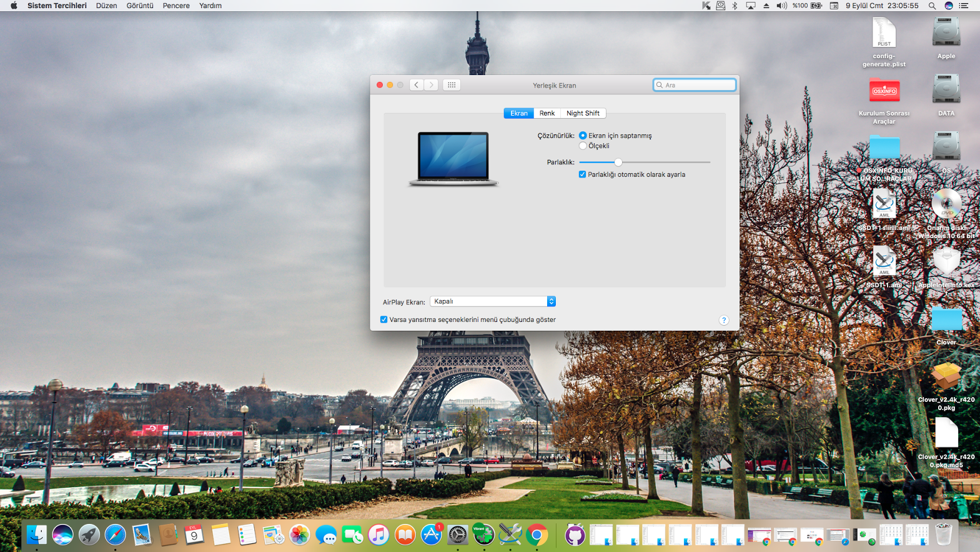
Task: Toggle 'Parlaklığı otomatik olarak ayarla' checkbox
Action: click(582, 174)
